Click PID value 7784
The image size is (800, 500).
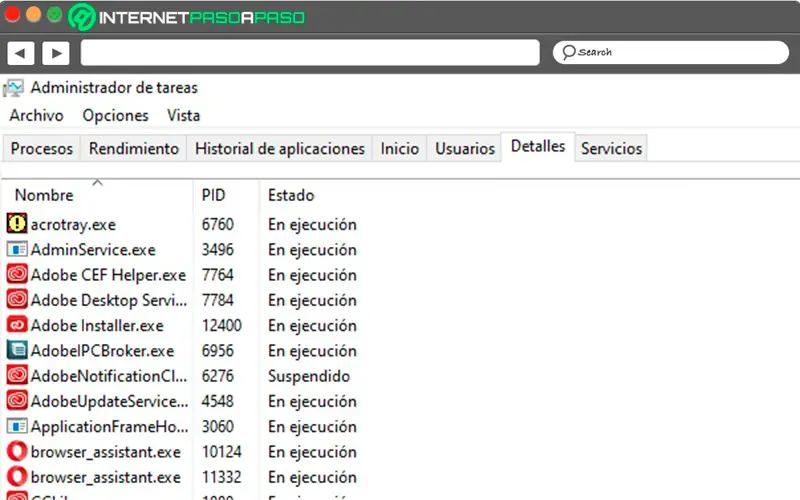coord(217,300)
